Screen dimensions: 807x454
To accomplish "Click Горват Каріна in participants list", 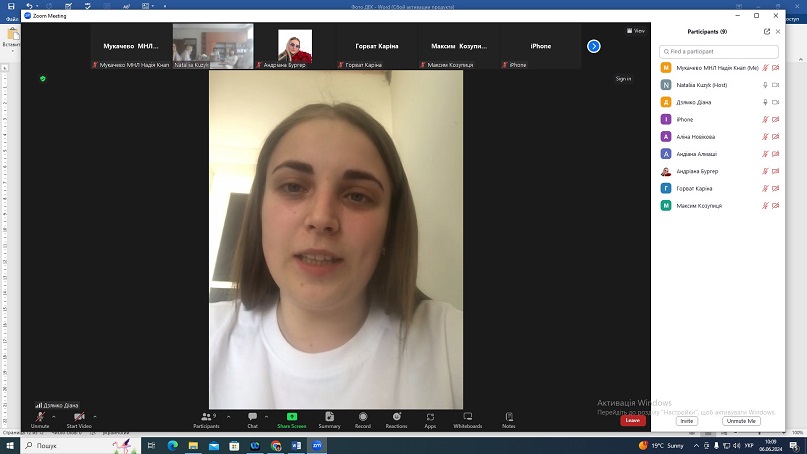I will 721,188.
